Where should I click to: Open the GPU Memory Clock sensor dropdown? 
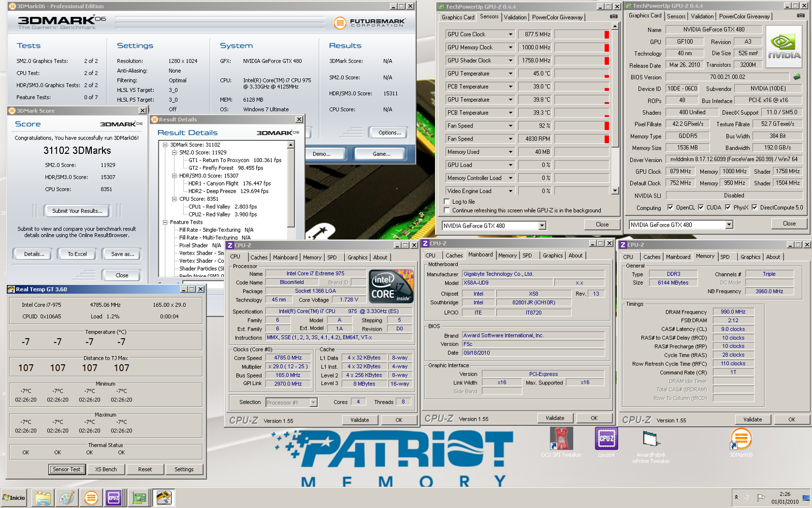click(511, 48)
